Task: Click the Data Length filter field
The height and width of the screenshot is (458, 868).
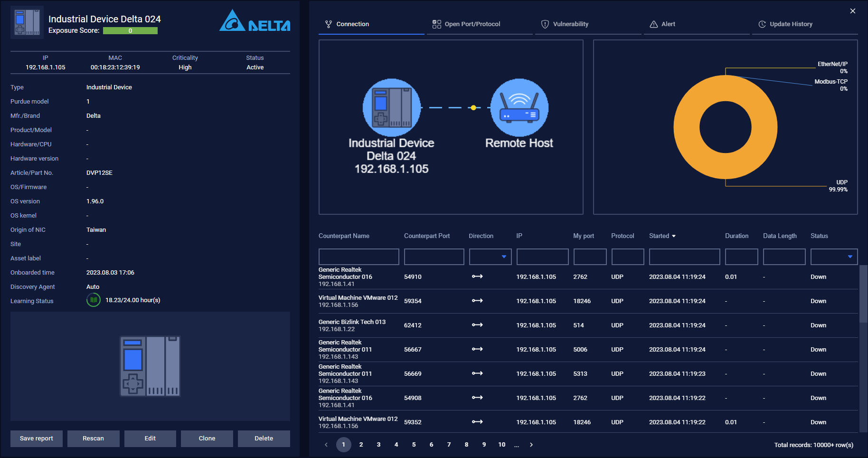Action: [784, 257]
